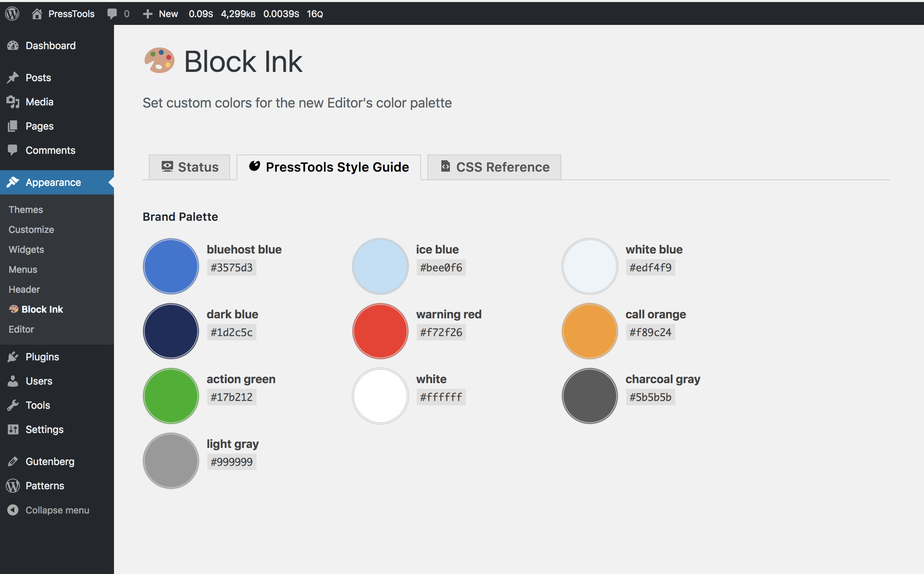Click the Posts pushpin icon
Viewport: 924px width, 574px height.
tap(13, 77)
